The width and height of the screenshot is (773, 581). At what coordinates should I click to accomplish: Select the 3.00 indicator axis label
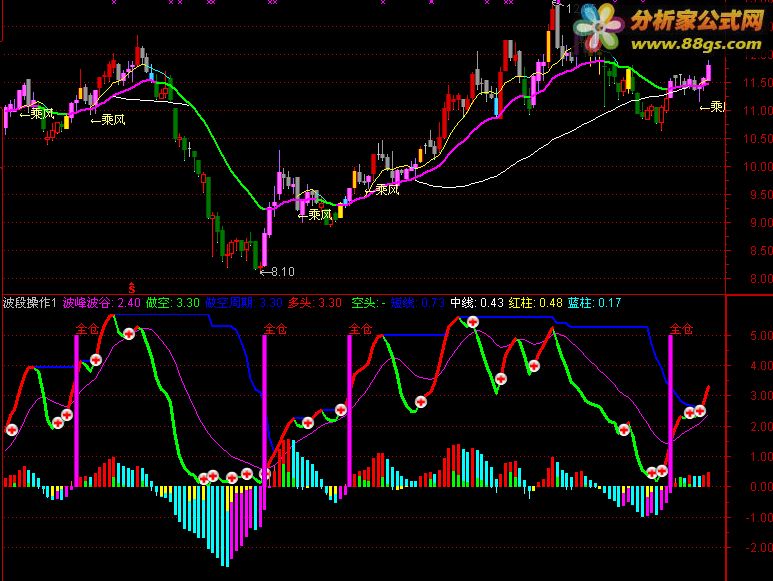click(760, 396)
